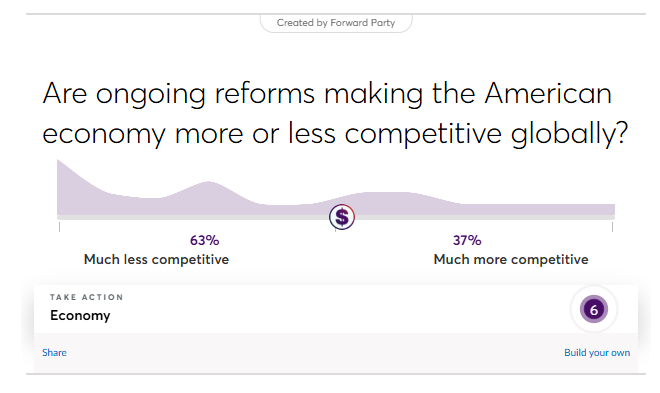Image resolution: width=660 pixels, height=393 pixels.
Task: Select the Economy action title
Action: click(x=80, y=316)
